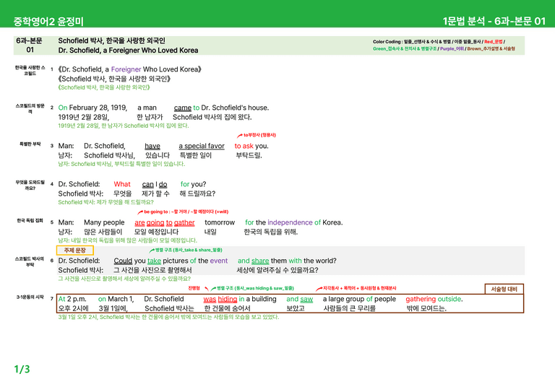Click the red annotation "진행형"
The width and height of the screenshot is (555, 392).
point(194,288)
